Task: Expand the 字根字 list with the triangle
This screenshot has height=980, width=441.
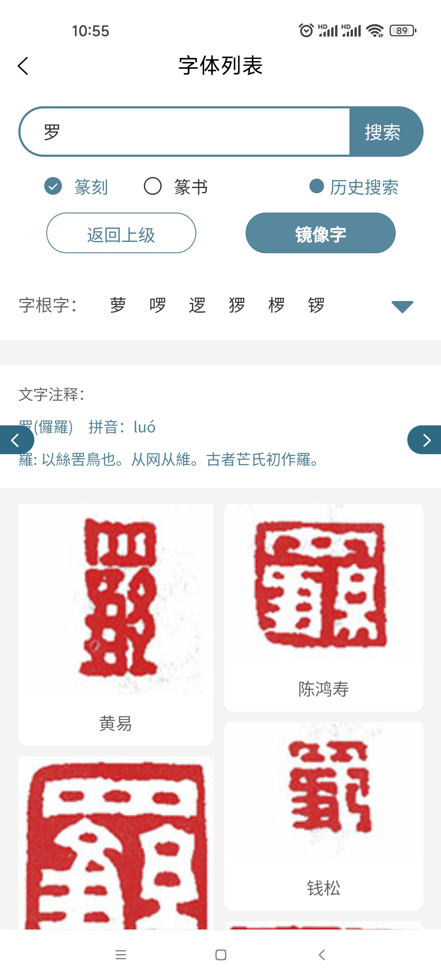Action: [402, 306]
